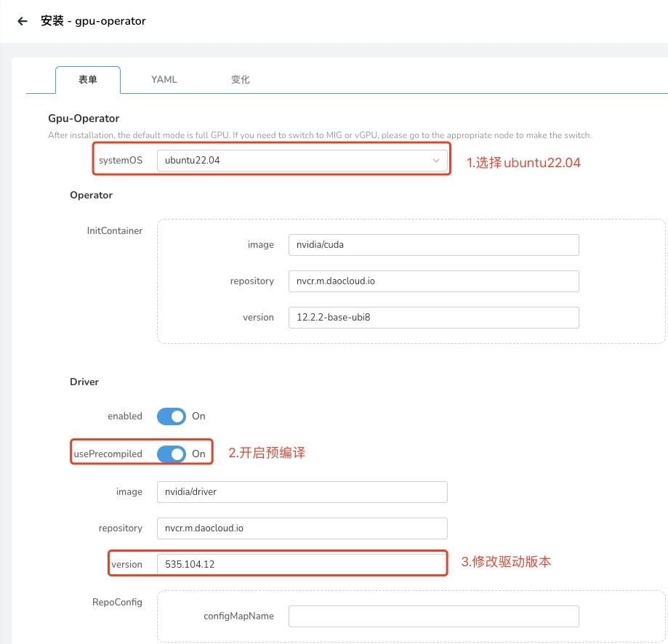This screenshot has height=644, width=668.
Task: Turn off the usePrecompiled switch
Action: click(172, 454)
